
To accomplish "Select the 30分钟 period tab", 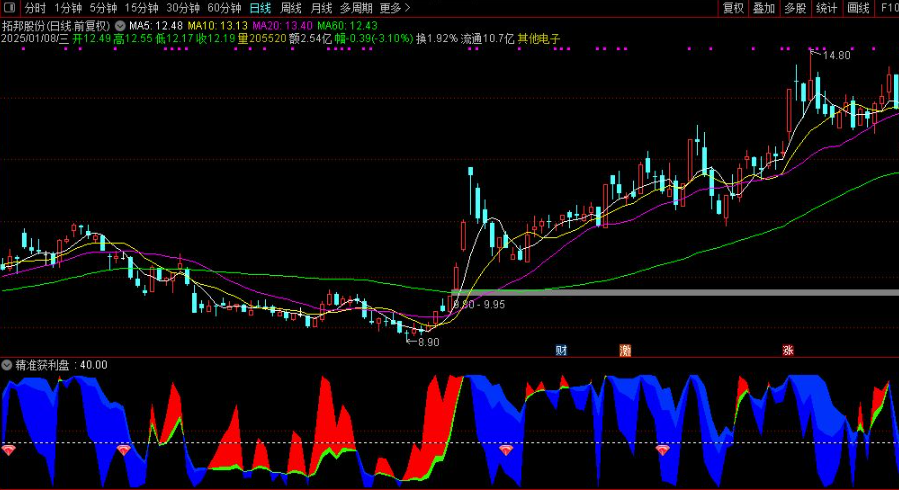I will (183, 8).
